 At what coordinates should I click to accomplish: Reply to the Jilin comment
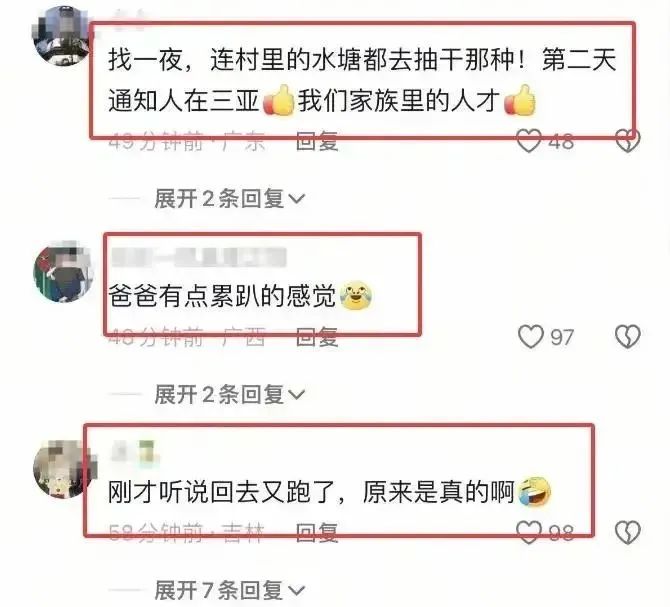tap(317, 533)
